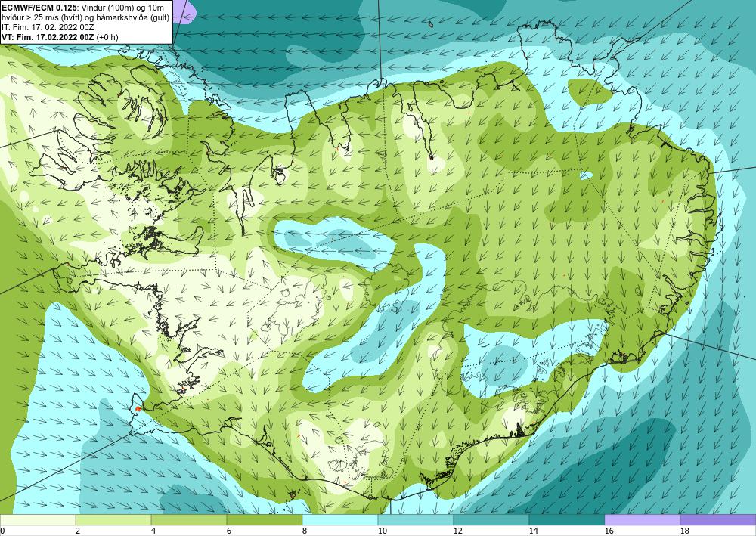Click the legend scale label "10"
The width and height of the screenshot is (756, 536).
[x=383, y=531]
